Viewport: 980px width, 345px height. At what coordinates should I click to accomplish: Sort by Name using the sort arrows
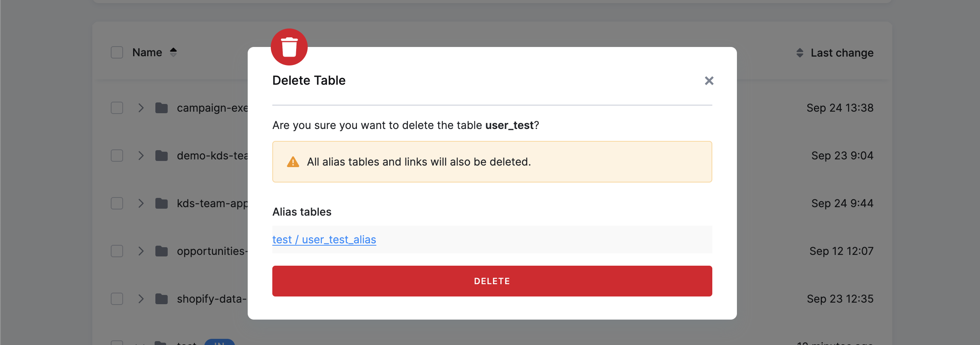pyautogui.click(x=173, y=52)
